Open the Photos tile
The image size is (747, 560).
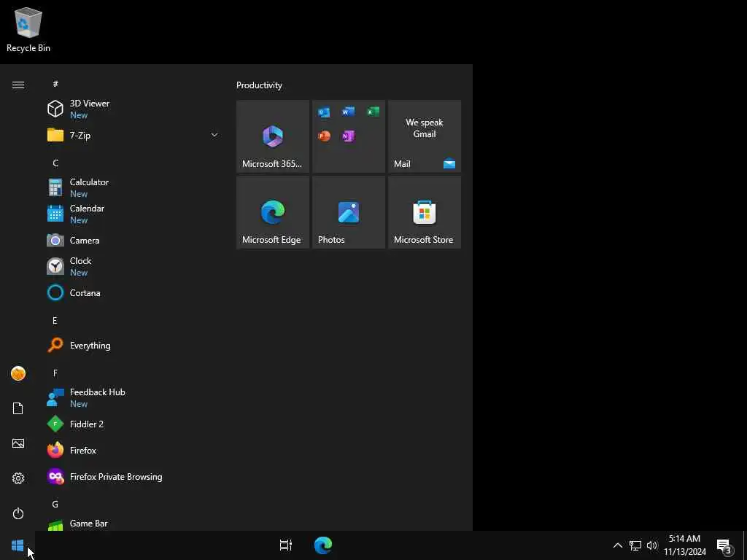349,212
